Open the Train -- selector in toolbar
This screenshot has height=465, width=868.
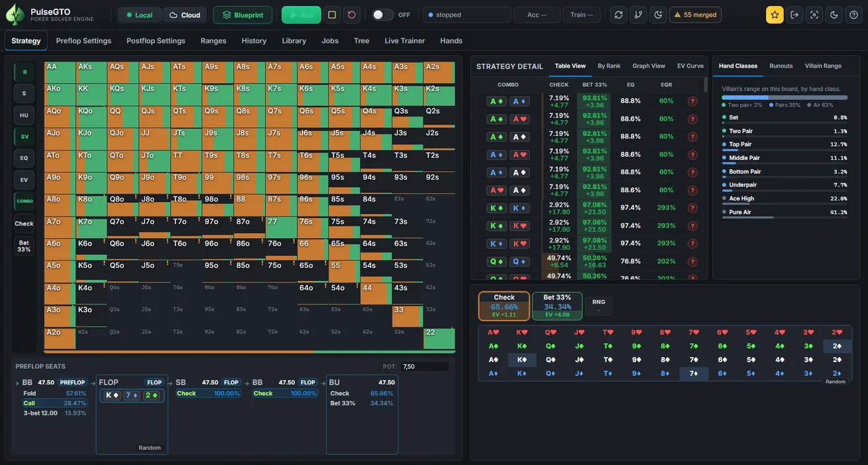click(x=582, y=15)
